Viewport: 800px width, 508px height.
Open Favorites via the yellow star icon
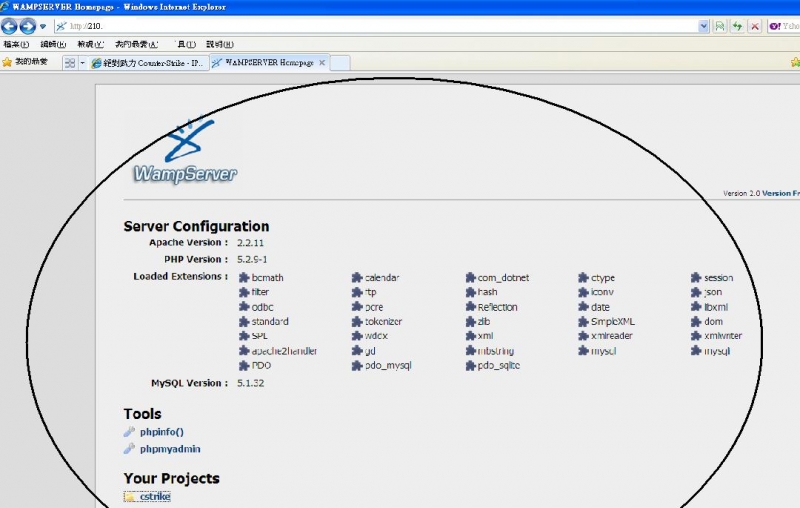(x=8, y=62)
